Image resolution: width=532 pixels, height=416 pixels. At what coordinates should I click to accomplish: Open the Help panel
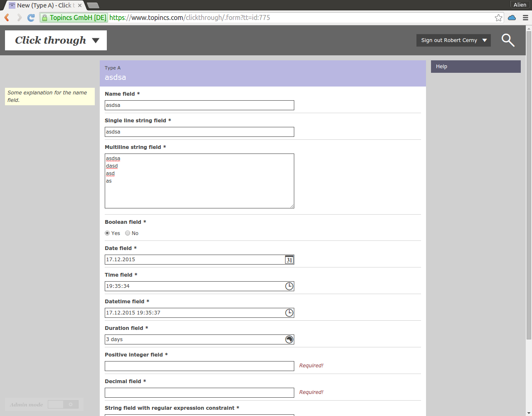[475, 67]
